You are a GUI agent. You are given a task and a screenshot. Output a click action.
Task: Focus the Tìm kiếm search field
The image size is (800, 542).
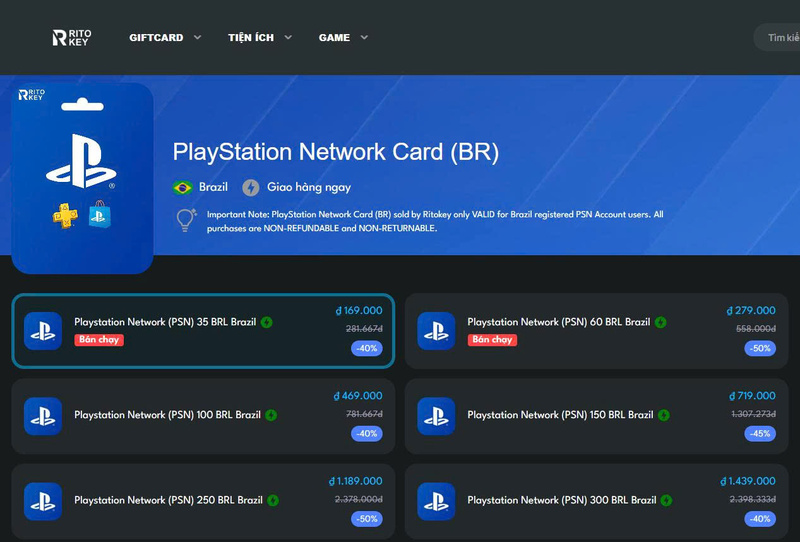tap(777, 38)
